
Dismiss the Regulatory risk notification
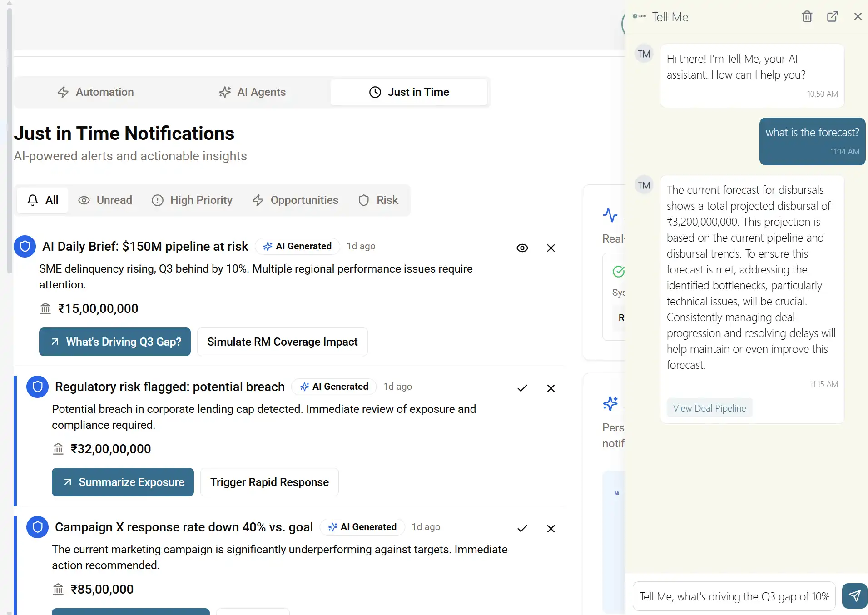tap(551, 388)
